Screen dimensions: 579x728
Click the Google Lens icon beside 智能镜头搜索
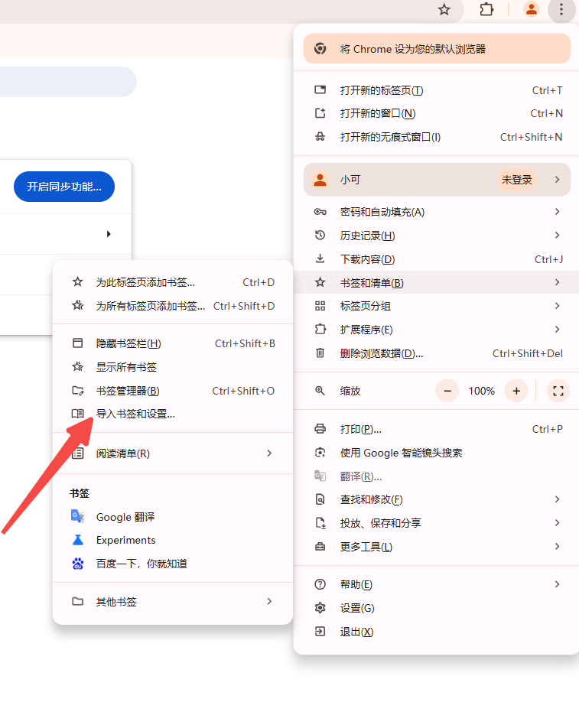click(320, 453)
